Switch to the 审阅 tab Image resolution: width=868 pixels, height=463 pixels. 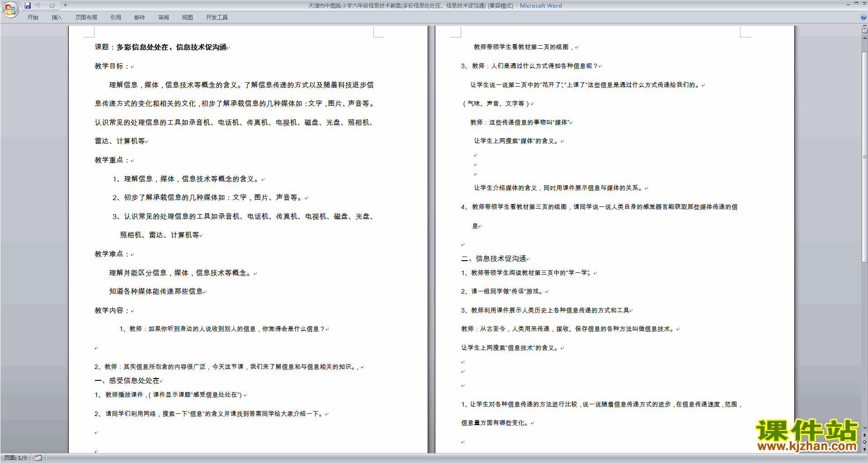(x=164, y=18)
